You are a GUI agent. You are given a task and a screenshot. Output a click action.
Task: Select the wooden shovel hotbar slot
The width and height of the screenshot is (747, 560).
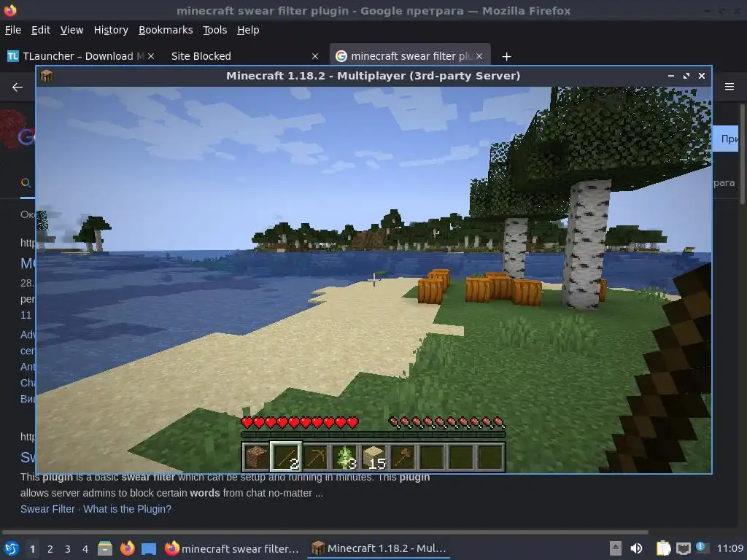(x=403, y=457)
